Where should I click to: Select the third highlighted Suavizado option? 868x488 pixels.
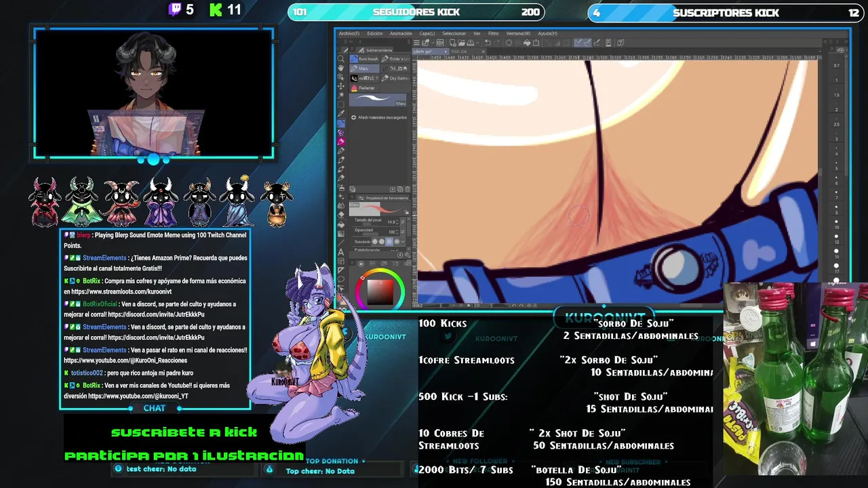pyautogui.click(x=389, y=242)
